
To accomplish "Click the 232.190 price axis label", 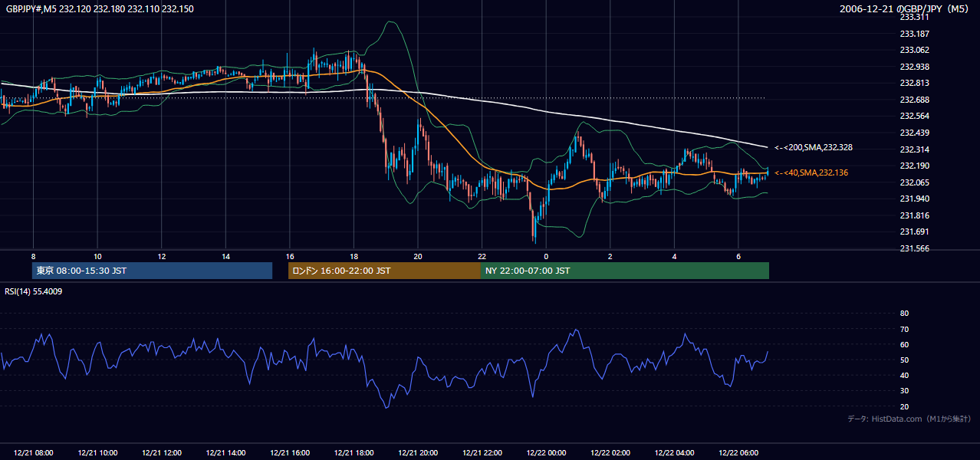I will [x=914, y=166].
